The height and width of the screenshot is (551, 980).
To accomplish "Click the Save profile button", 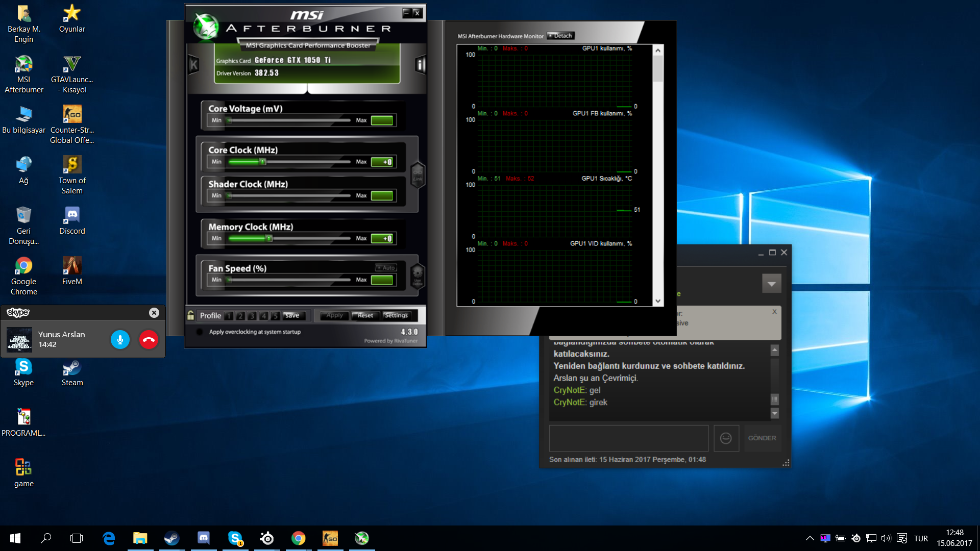I will coord(293,315).
